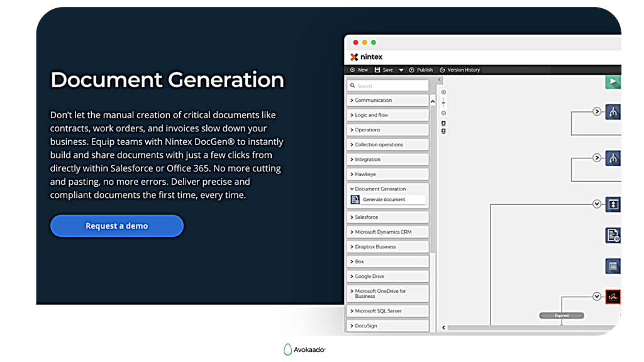Image resolution: width=644 pixels, height=362 pixels.
Task: Expand the Hawkeye category
Action: coord(387,174)
